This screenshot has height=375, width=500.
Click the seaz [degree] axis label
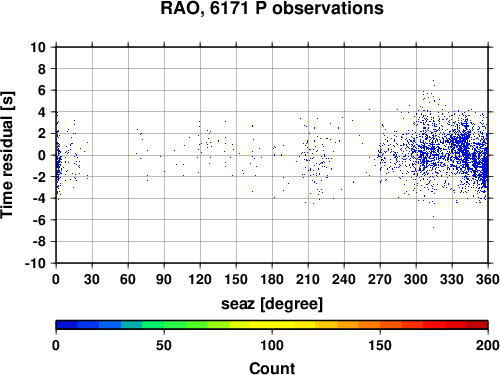point(272,304)
